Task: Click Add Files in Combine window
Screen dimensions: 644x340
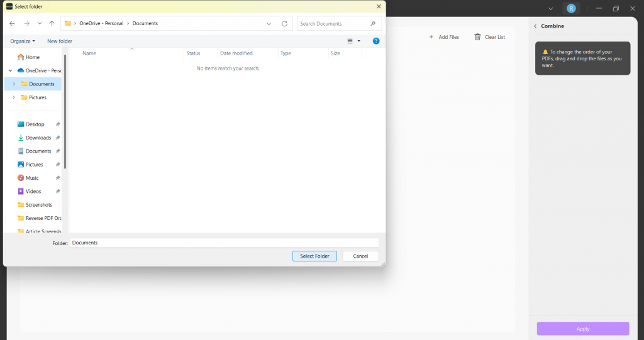Action: [443, 37]
